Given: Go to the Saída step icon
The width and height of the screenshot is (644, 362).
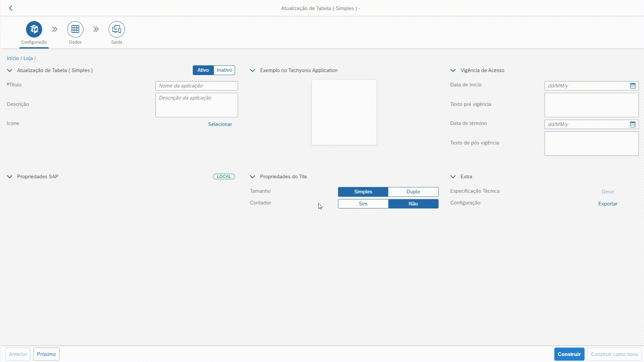Looking at the screenshot, I should click(116, 29).
